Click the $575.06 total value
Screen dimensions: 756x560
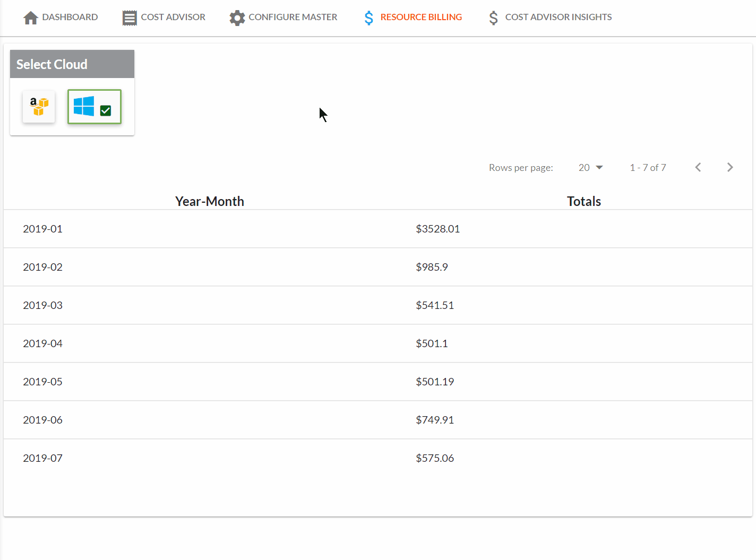(x=435, y=458)
